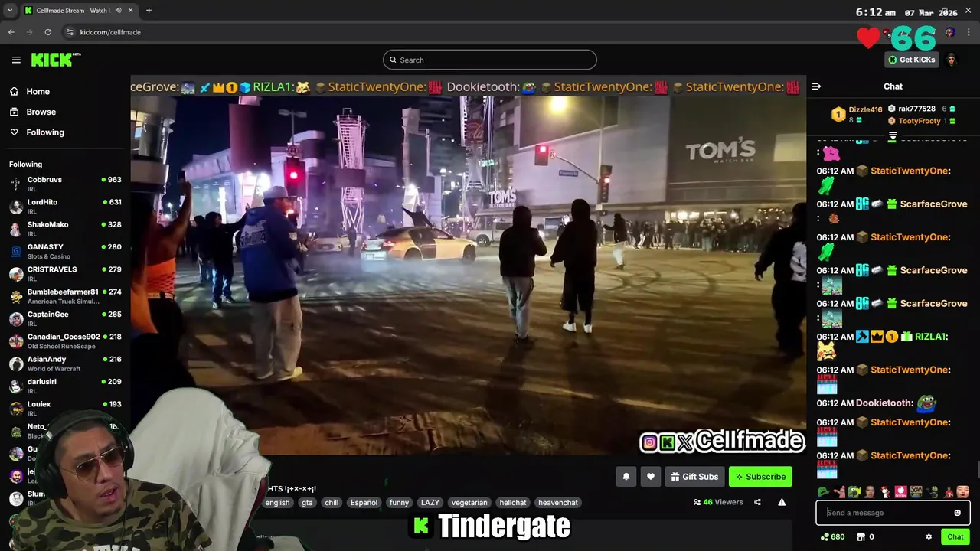
Task: Report the stream with warning icon
Action: click(x=782, y=502)
